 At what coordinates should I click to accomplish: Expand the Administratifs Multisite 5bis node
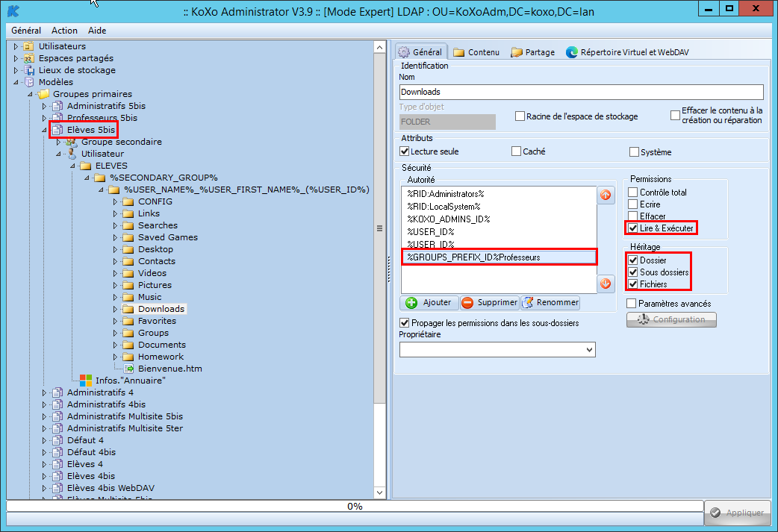tap(44, 416)
